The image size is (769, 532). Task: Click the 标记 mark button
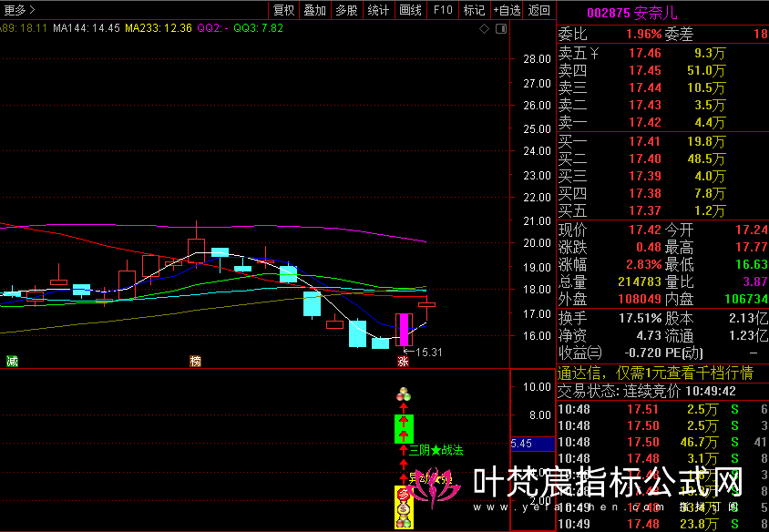click(474, 10)
